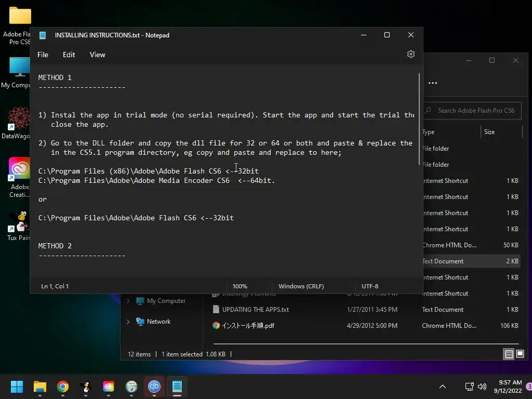This screenshot has width=532, height=399.
Task: Open the Edit menu in Notepad
Action: click(x=69, y=55)
